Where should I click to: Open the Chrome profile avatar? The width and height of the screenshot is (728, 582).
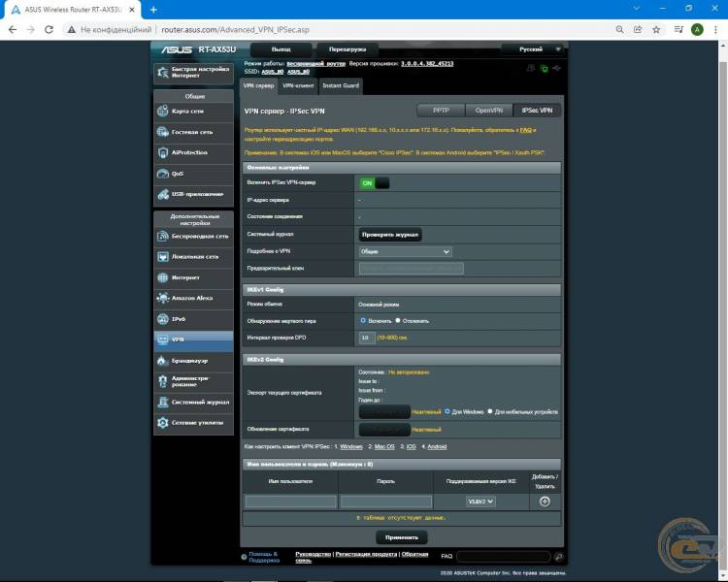coord(697,30)
